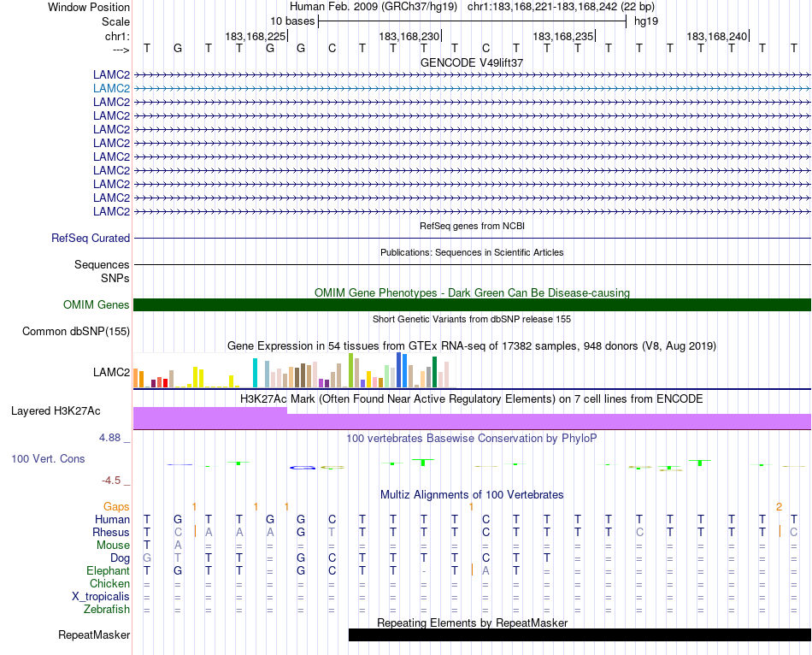Open the Common dbSNP(155) track label
Screen dimensions: 812x655
(x=76, y=332)
